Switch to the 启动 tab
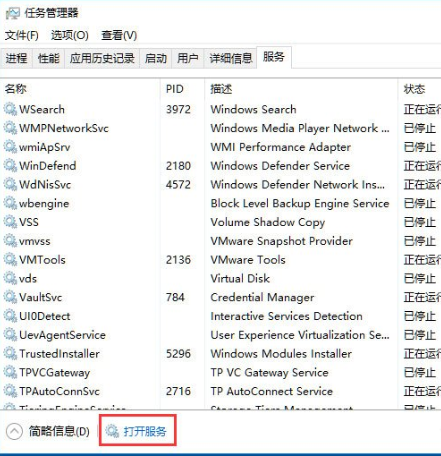This screenshot has height=456, width=441. pyautogui.click(x=156, y=58)
